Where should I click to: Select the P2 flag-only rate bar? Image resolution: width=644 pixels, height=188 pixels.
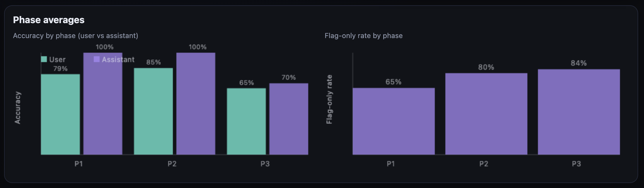(486, 114)
